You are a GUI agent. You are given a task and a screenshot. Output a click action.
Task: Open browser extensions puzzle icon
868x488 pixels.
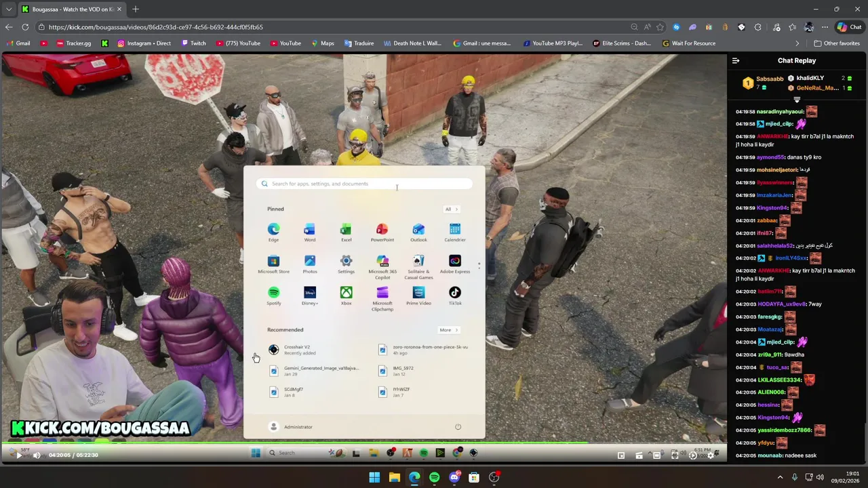coord(757,27)
